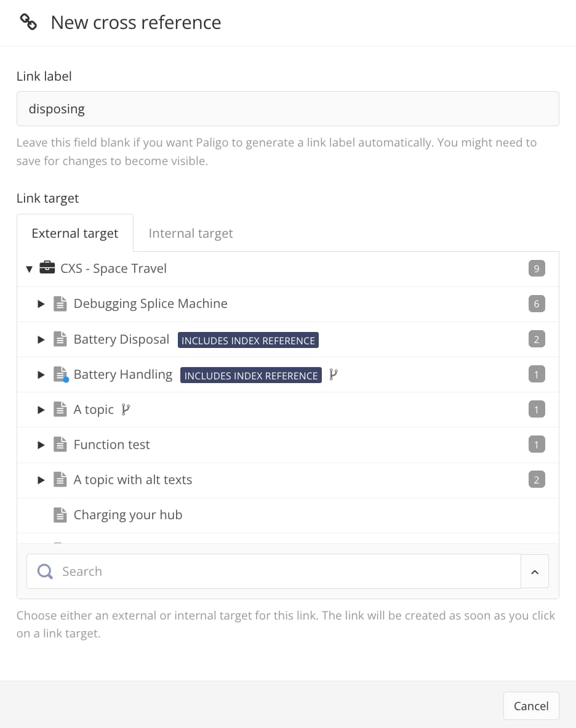Click the document icon next to Function test

pyautogui.click(x=60, y=444)
